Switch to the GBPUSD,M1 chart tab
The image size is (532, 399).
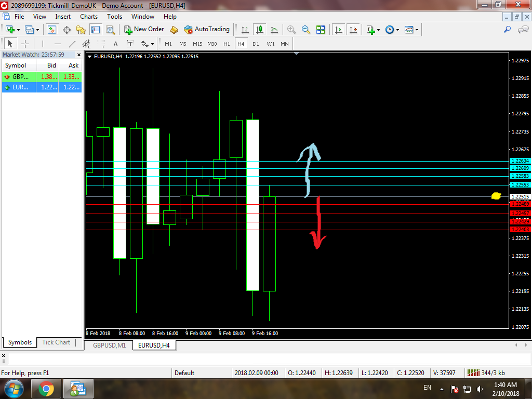pos(109,345)
